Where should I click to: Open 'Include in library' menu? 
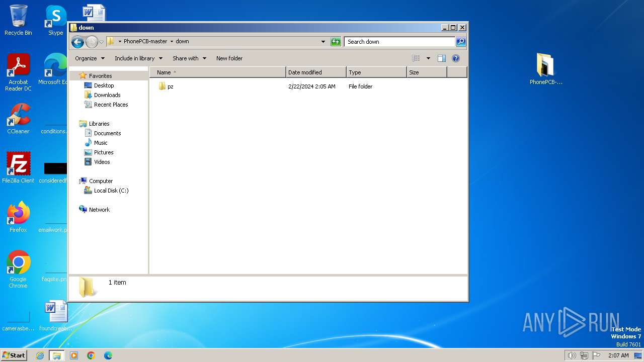pos(138,58)
